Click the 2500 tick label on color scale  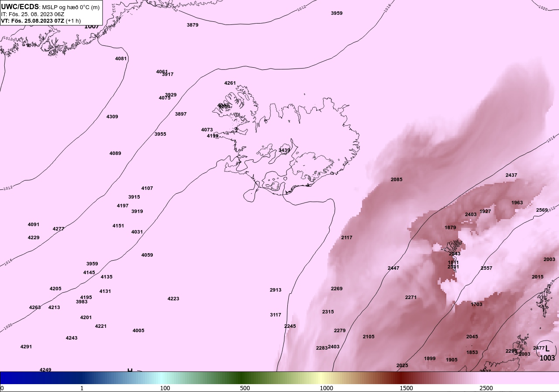coord(486,388)
